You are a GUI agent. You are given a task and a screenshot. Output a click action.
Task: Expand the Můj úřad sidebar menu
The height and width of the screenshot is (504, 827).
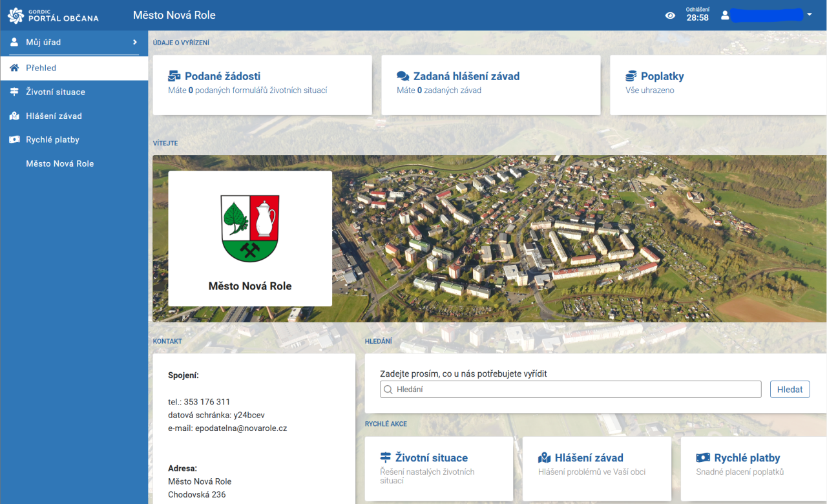click(x=74, y=42)
